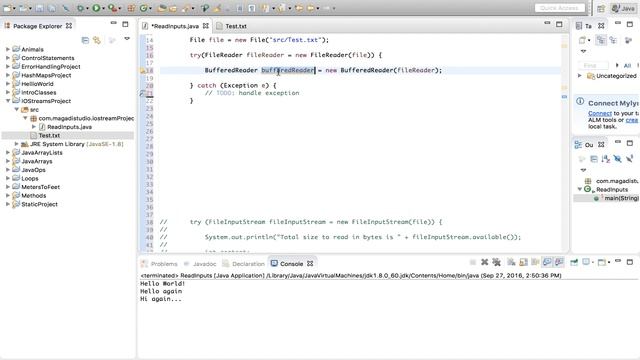Click the Open Type toolbar icon
Viewport: 640px width, 360px height.
[x=162, y=8]
